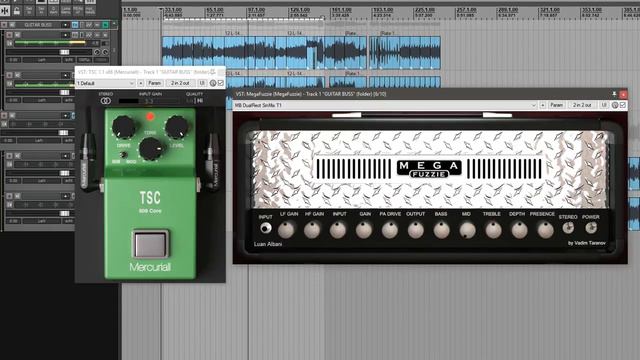This screenshot has height=360, width=640.
Task: Record-arm the GUITAR BUSS track
Action: 4,25
